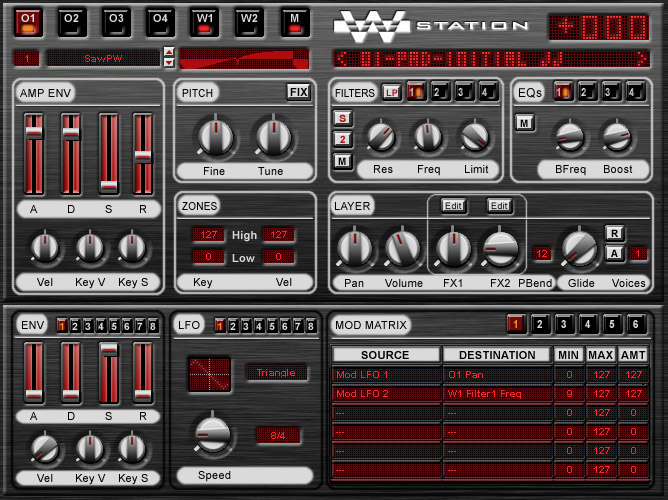The height and width of the screenshot is (500, 668).
Task: Step waveform down with the down arrow
Action: click(169, 63)
